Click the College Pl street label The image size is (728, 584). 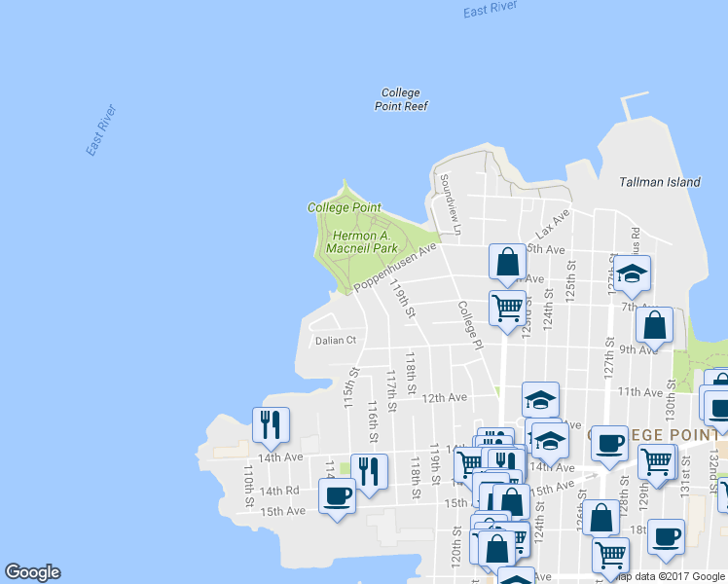(x=471, y=325)
